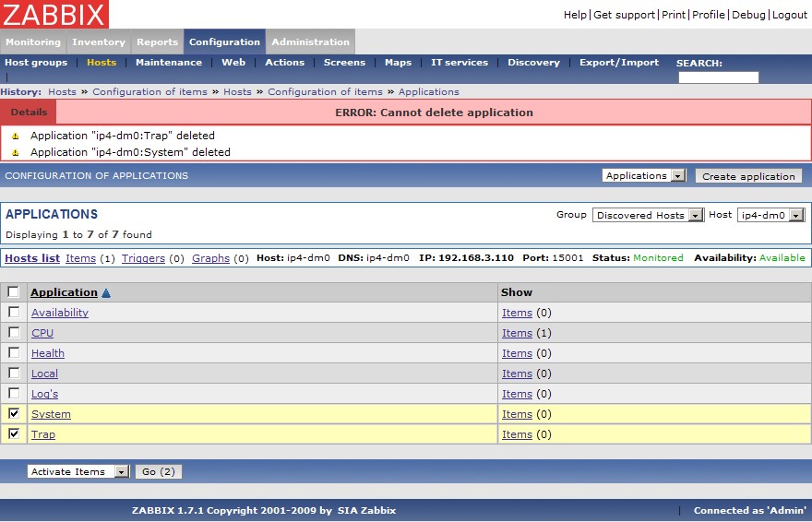Open the Activate Items action dropdown
The width and height of the screenshot is (812, 522).
(78, 472)
